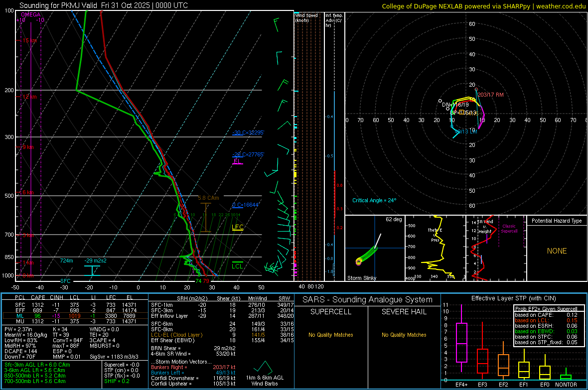Click the 0 C=16644' freezing level label
This screenshot has width=588, height=390.
[246, 205]
